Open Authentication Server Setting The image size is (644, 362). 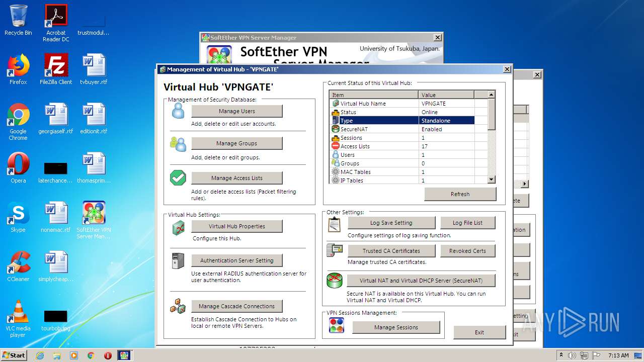pyautogui.click(x=237, y=260)
